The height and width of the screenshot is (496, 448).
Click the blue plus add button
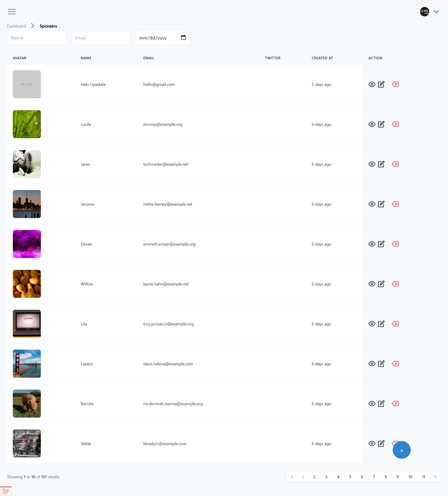pos(401,450)
